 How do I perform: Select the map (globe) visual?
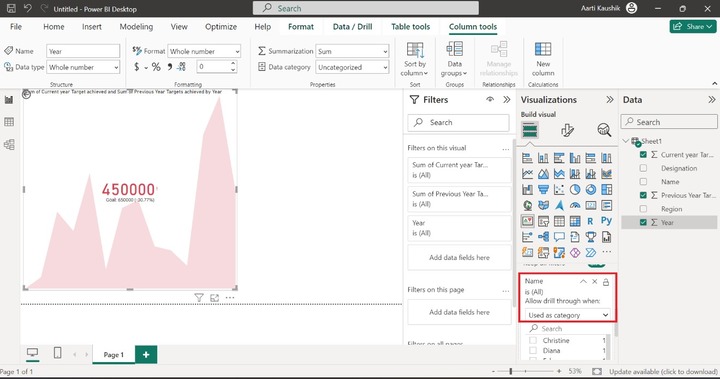527,205
